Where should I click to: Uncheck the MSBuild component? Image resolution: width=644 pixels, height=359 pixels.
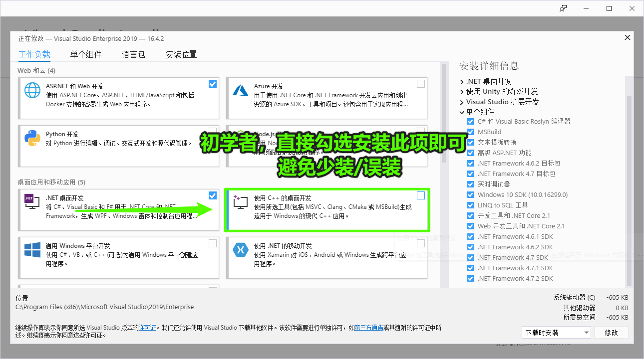click(x=470, y=132)
